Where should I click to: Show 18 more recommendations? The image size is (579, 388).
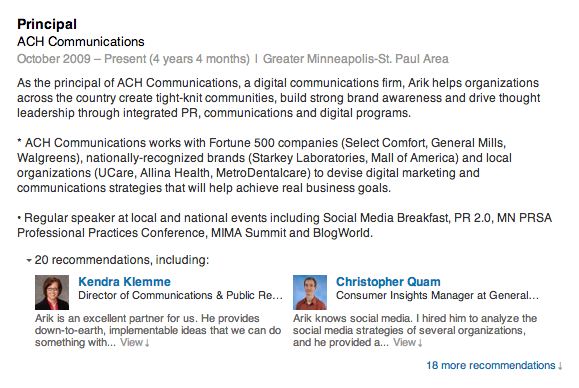point(494,365)
